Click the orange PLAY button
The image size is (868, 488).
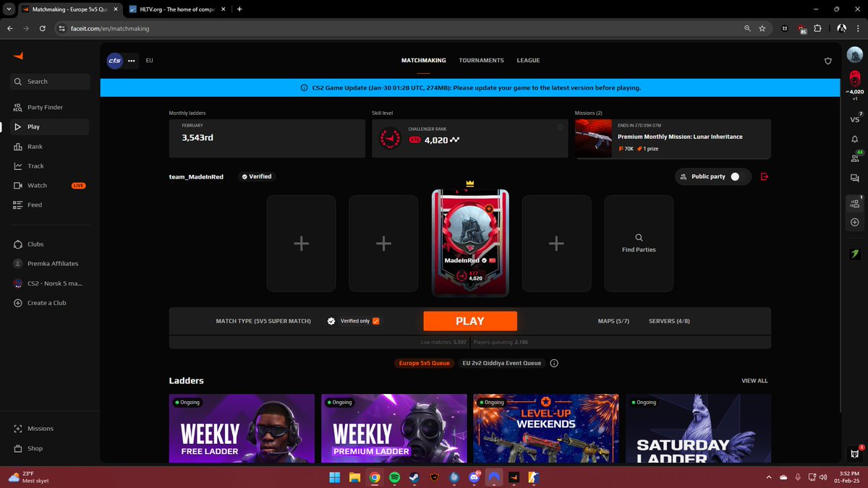click(x=470, y=321)
